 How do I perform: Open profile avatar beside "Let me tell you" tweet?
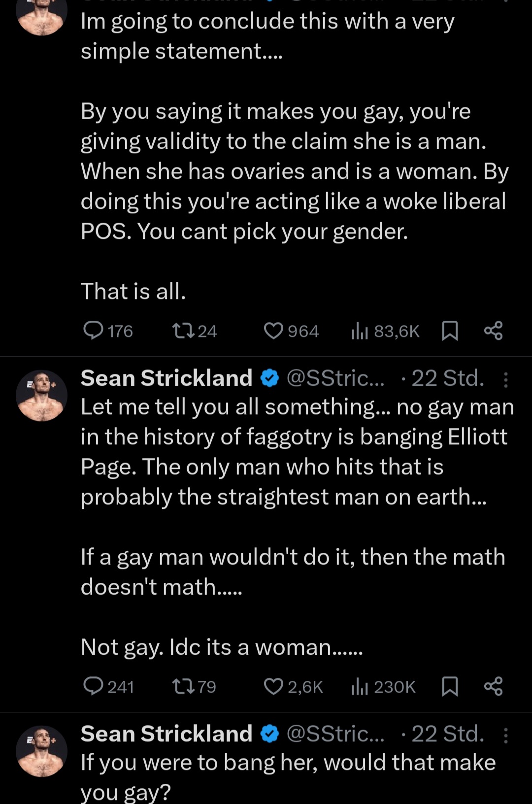coord(41,395)
